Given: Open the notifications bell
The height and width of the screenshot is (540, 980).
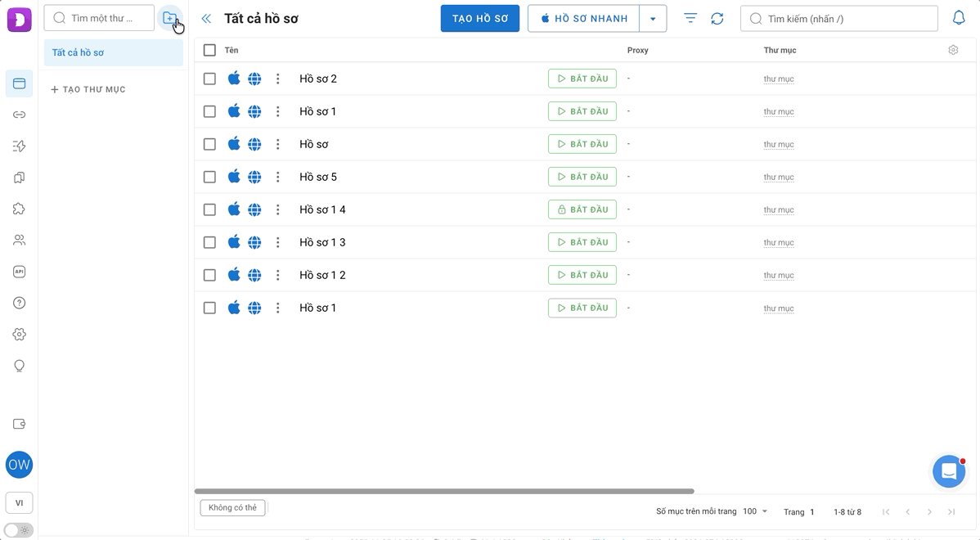Looking at the screenshot, I should [959, 18].
